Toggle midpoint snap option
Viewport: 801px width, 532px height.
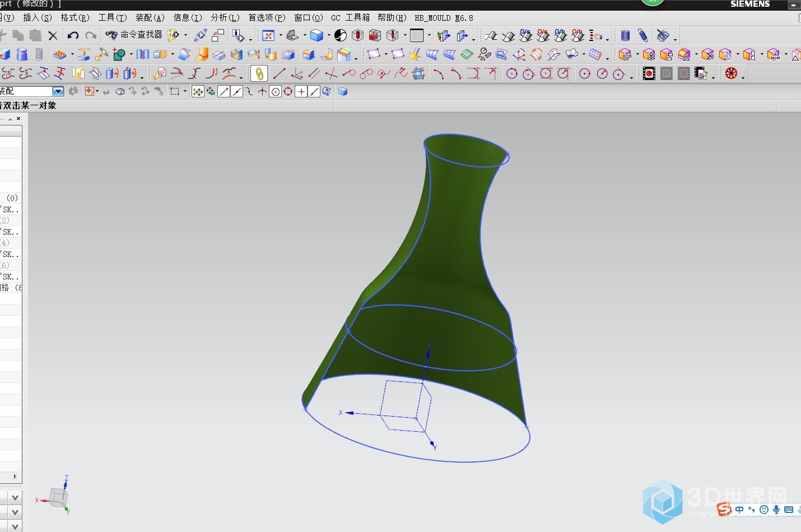pyautogui.click(x=236, y=91)
